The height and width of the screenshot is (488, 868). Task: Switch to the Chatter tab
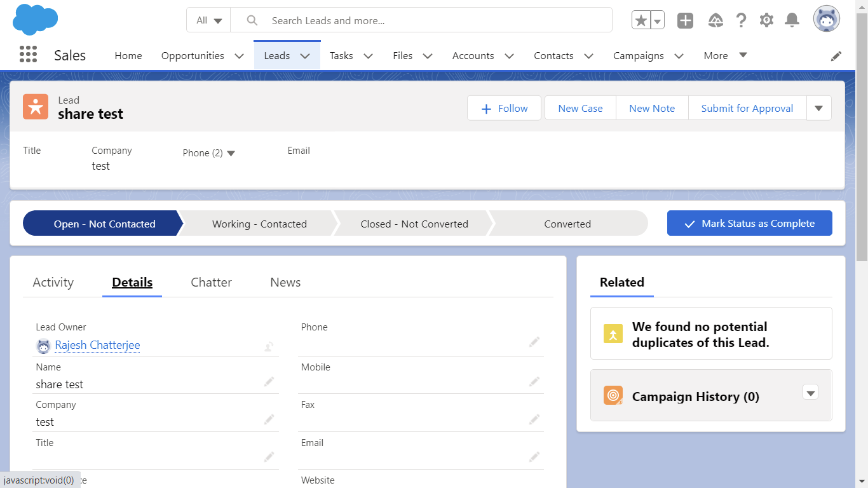click(x=211, y=282)
